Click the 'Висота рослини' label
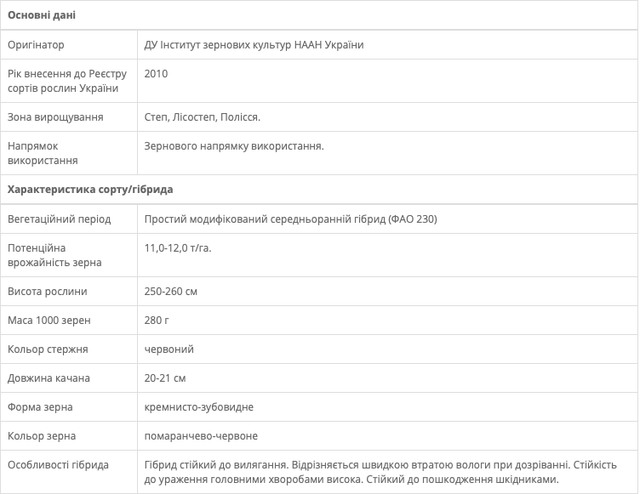Screen dimensions: 640x494 point(47,292)
